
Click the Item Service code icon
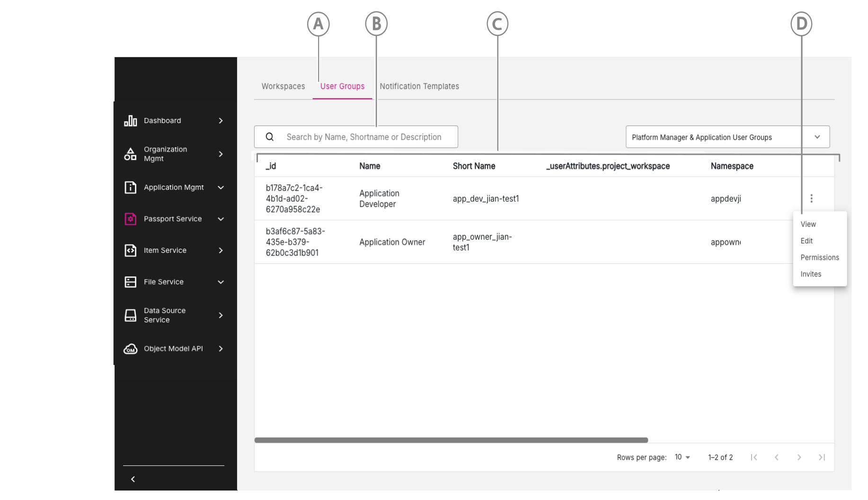tap(130, 250)
